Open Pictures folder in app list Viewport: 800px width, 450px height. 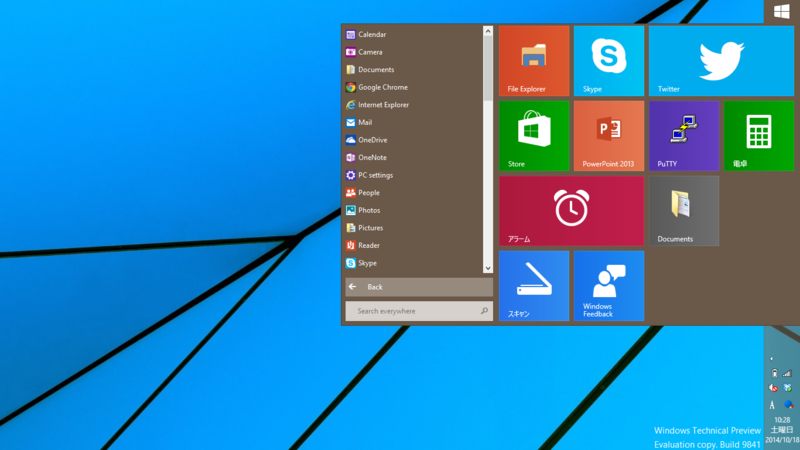point(412,228)
